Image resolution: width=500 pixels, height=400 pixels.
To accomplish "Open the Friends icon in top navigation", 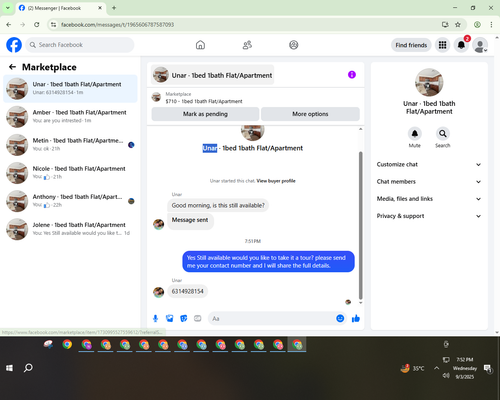I will click(247, 45).
